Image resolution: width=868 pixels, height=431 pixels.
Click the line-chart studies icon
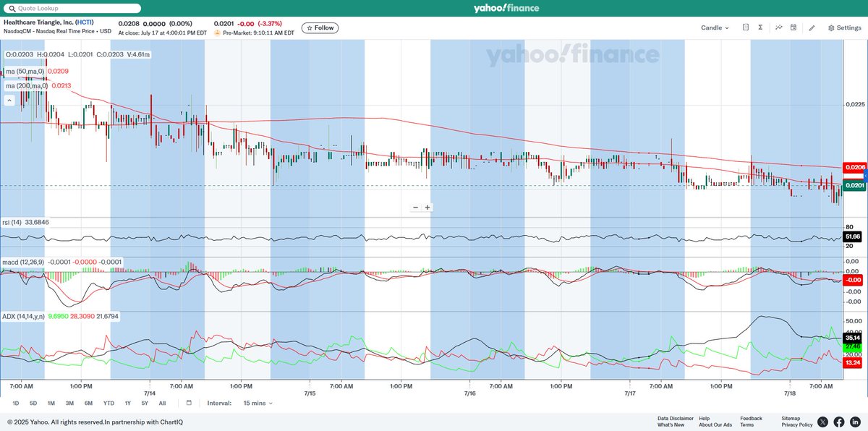(x=779, y=27)
